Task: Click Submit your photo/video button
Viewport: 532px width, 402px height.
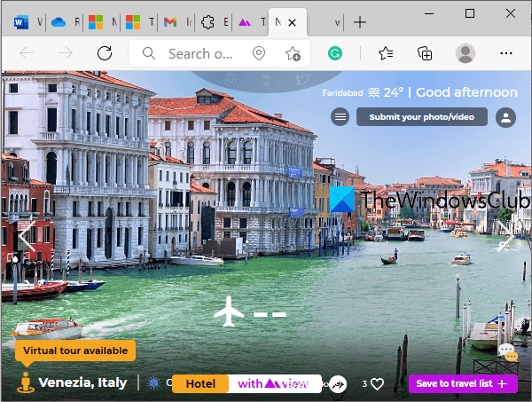Action: pos(422,117)
